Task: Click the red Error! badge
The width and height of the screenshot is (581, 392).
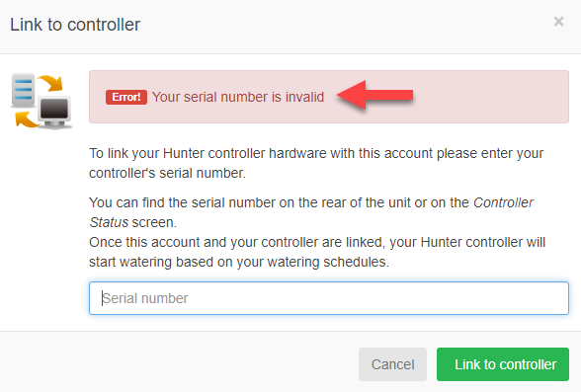Action: pyautogui.click(x=126, y=97)
